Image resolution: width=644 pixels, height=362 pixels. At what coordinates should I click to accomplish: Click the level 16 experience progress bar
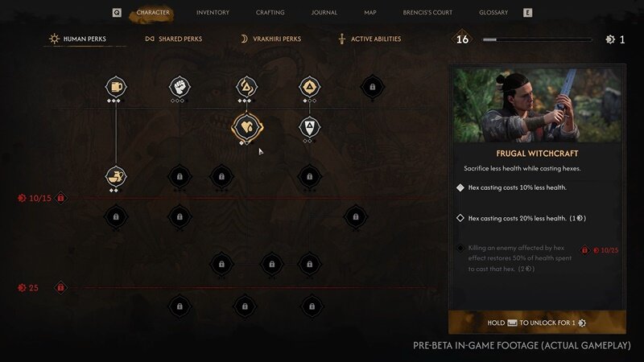pos(537,39)
